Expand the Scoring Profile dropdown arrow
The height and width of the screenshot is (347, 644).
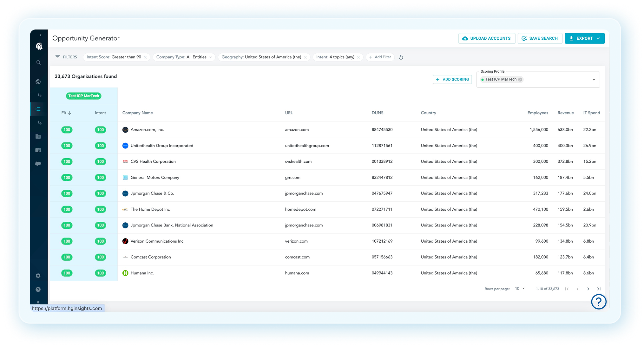pyautogui.click(x=594, y=80)
